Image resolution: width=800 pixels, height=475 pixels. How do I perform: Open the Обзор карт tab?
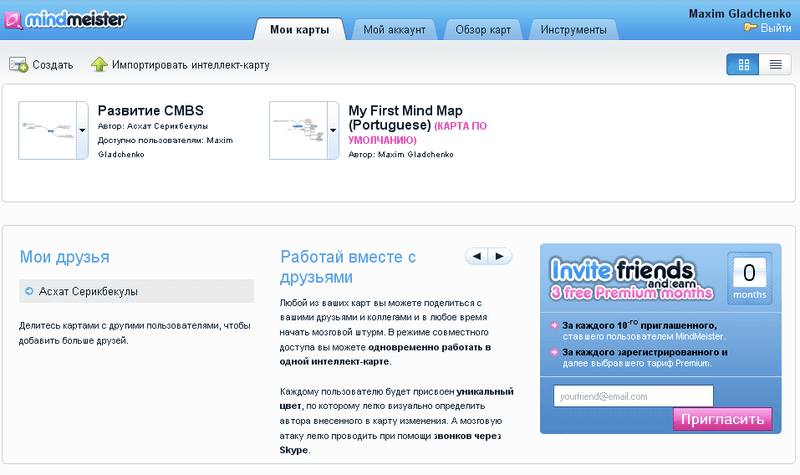tap(483, 30)
